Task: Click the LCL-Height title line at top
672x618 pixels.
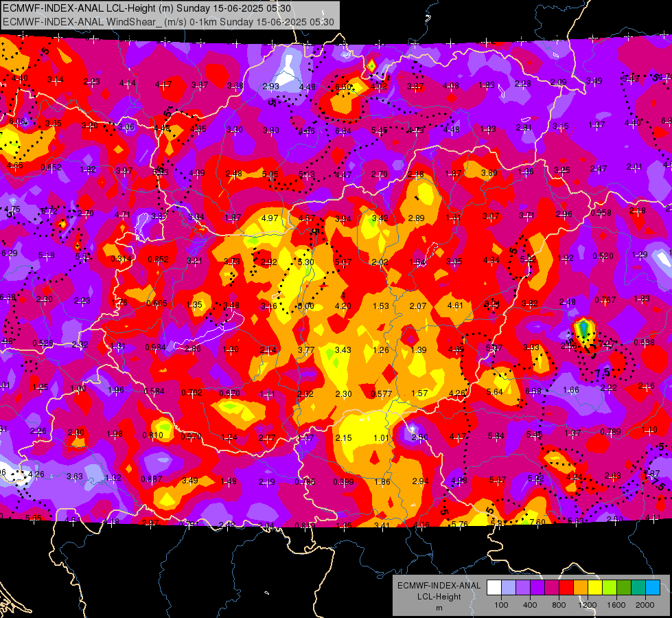Action: [x=147, y=8]
